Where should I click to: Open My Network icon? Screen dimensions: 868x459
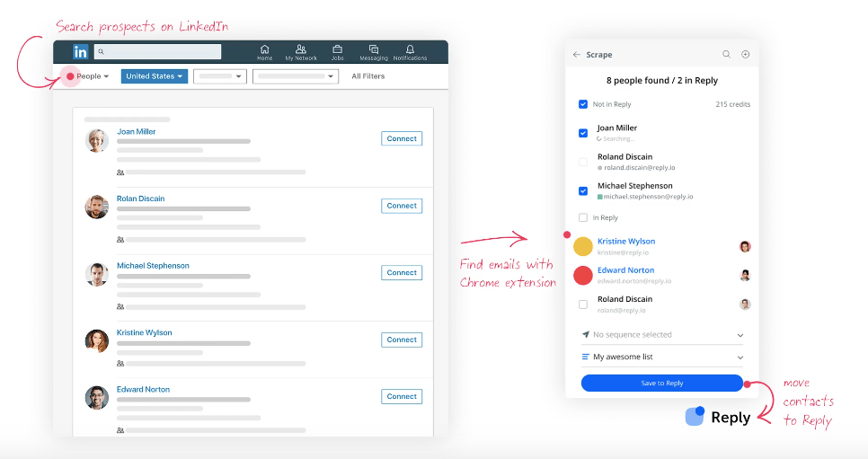tap(301, 49)
